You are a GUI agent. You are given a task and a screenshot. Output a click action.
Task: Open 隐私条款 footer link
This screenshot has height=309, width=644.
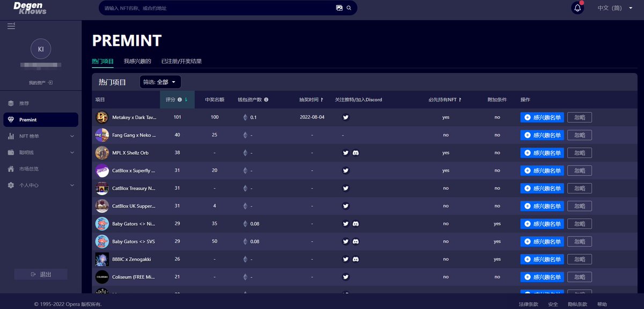(x=578, y=304)
